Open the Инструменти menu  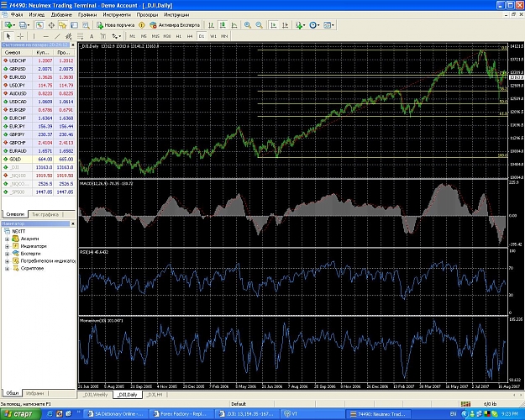coord(117,15)
